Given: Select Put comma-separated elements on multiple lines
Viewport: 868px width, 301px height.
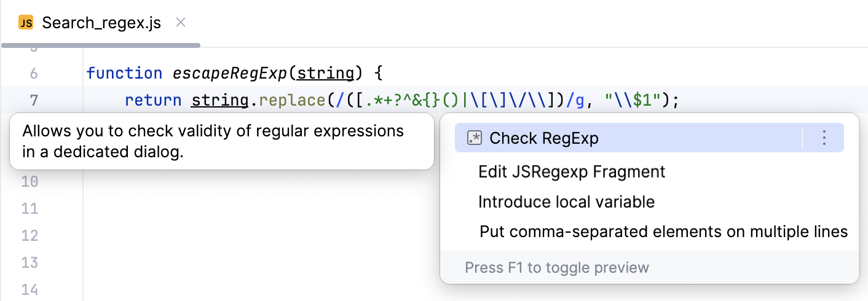Looking at the screenshot, I should pyautogui.click(x=663, y=232).
